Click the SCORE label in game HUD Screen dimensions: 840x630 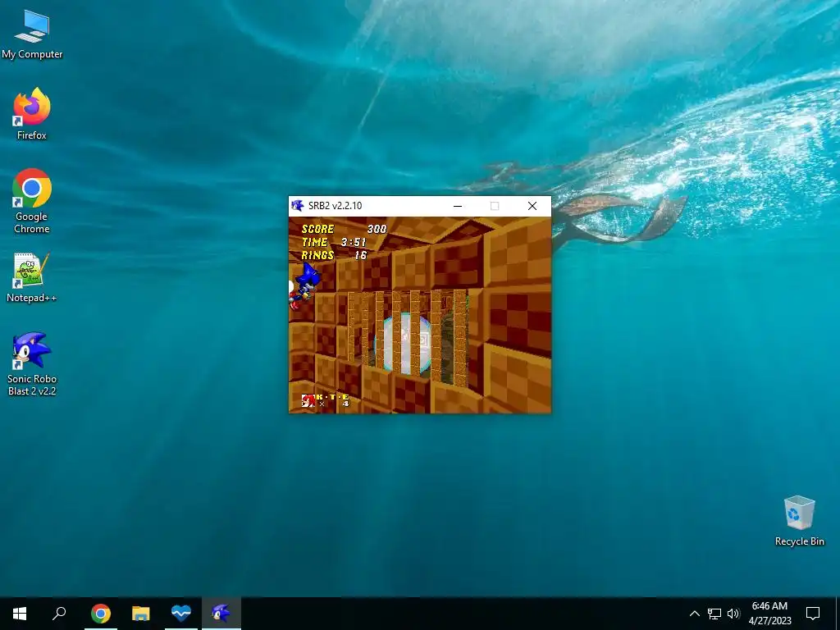317,229
